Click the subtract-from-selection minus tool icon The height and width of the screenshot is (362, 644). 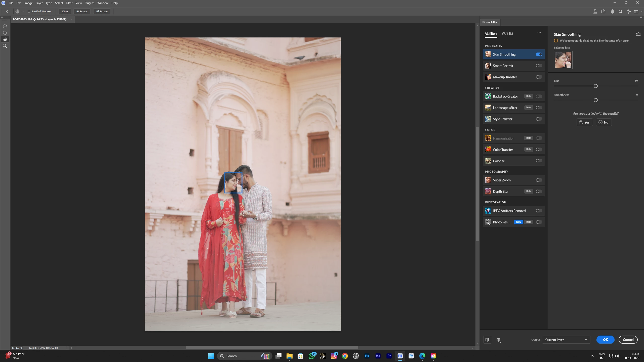[x=5, y=33]
